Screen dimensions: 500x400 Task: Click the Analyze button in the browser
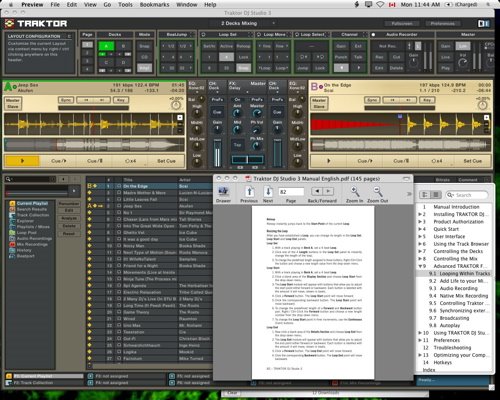pos(69,218)
